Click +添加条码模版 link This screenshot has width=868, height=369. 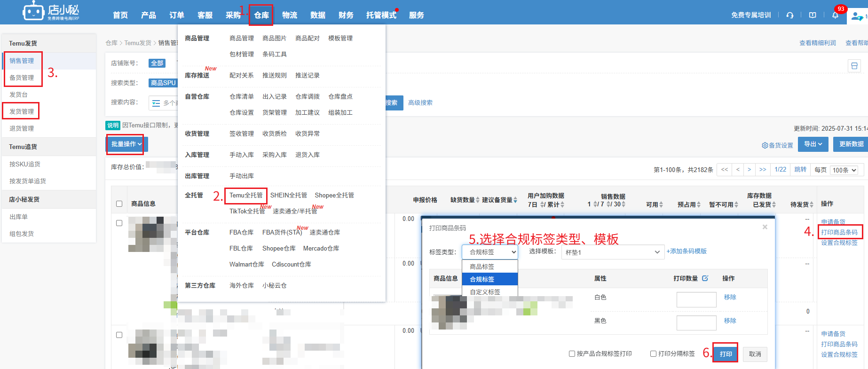pyautogui.click(x=687, y=251)
